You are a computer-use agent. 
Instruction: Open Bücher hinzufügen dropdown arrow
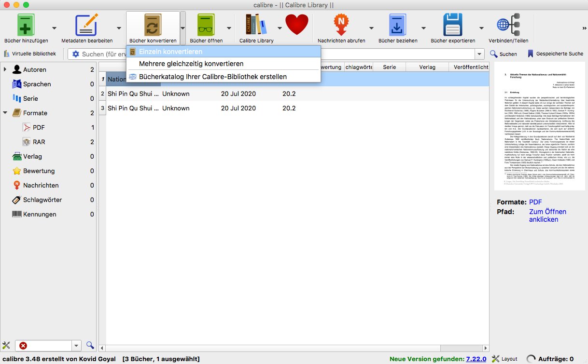point(54,28)
